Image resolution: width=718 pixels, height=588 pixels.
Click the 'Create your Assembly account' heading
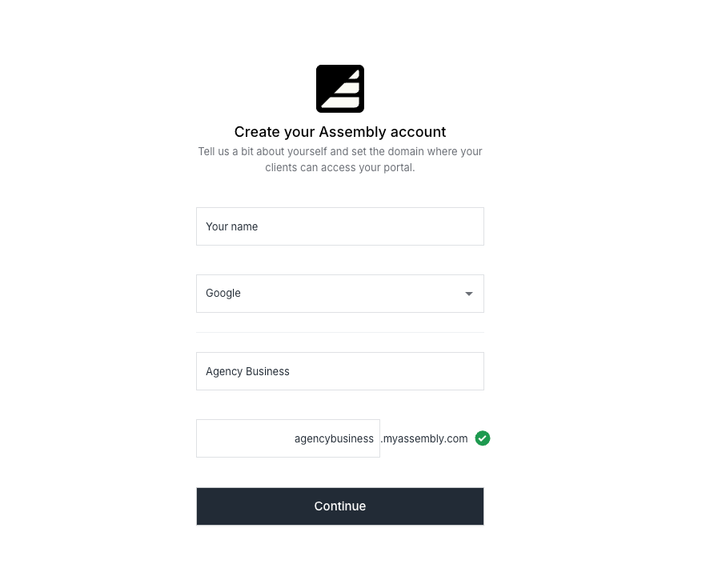coord(340,132)
